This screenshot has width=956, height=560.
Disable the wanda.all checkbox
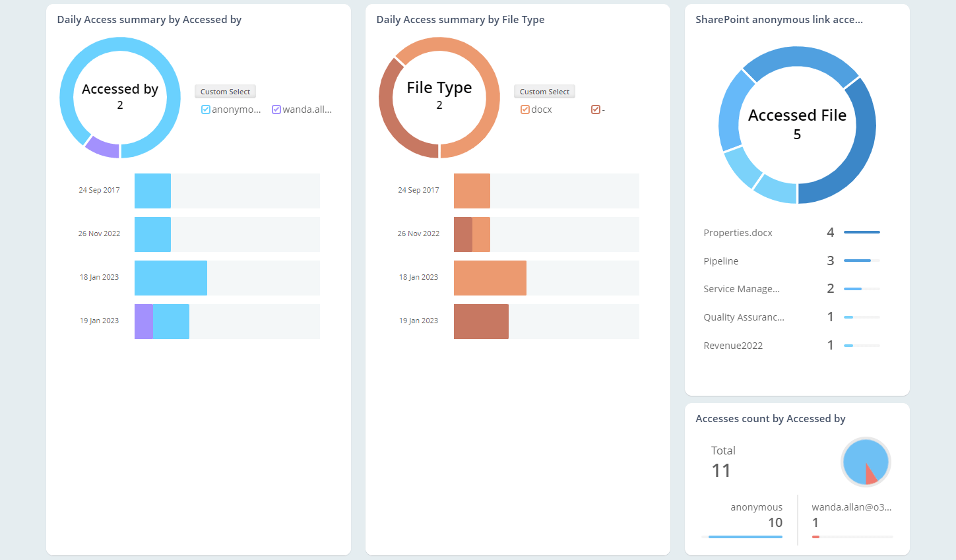[x=275, y=109]
